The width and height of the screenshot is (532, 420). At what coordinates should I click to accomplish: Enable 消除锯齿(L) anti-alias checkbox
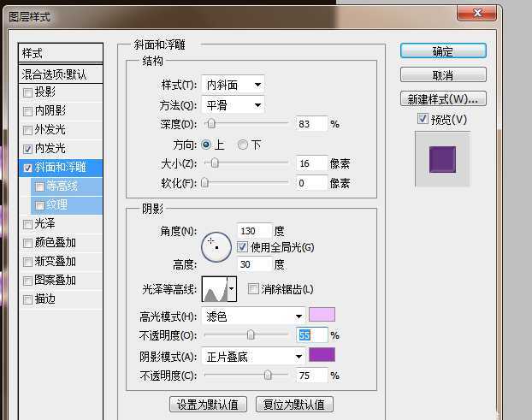253,289
